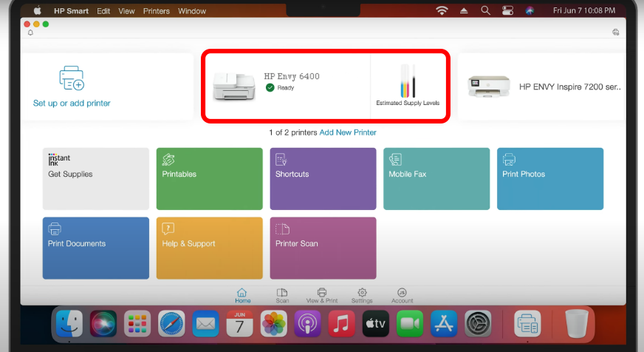This screenshot has height=352, width=644.
Task: Open App Store from the dock
Action: click(444, 323)
